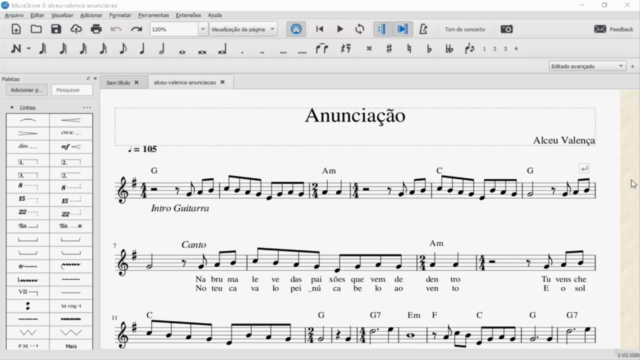Open the Feedback link
Screen dimensions: 640x360
coord(613,29)
